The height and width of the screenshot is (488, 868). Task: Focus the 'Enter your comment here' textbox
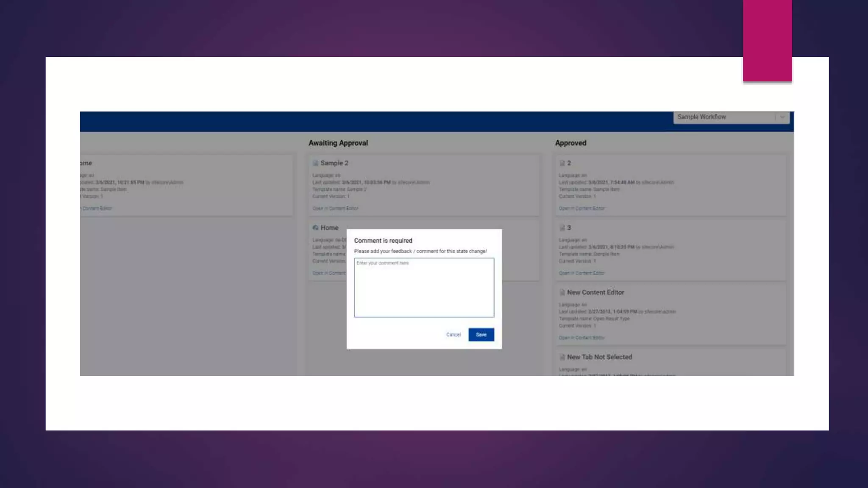point(424,288)
